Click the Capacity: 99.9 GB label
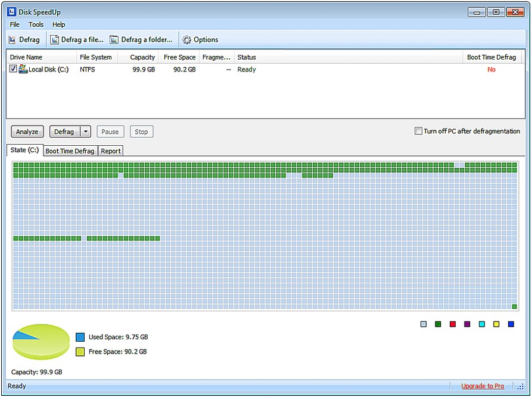532x397 pixels. (37, 372)
